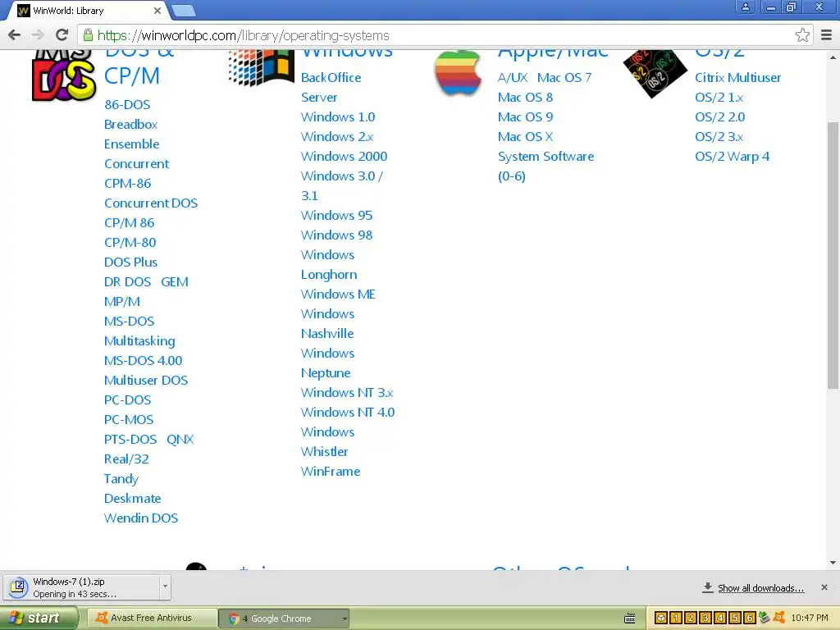Click the browser forward arrow
Image resolution: width=840 pixels, height=630 pixels.
click(x=38, y=35)
